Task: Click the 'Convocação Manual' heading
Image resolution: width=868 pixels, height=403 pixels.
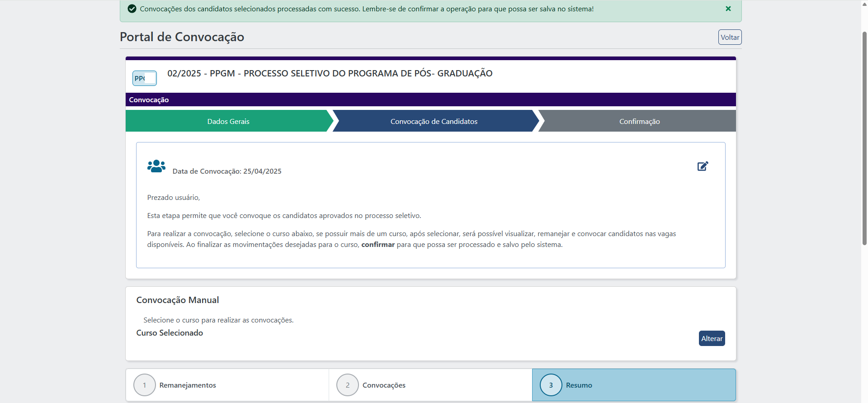Action: coord(178,300)
